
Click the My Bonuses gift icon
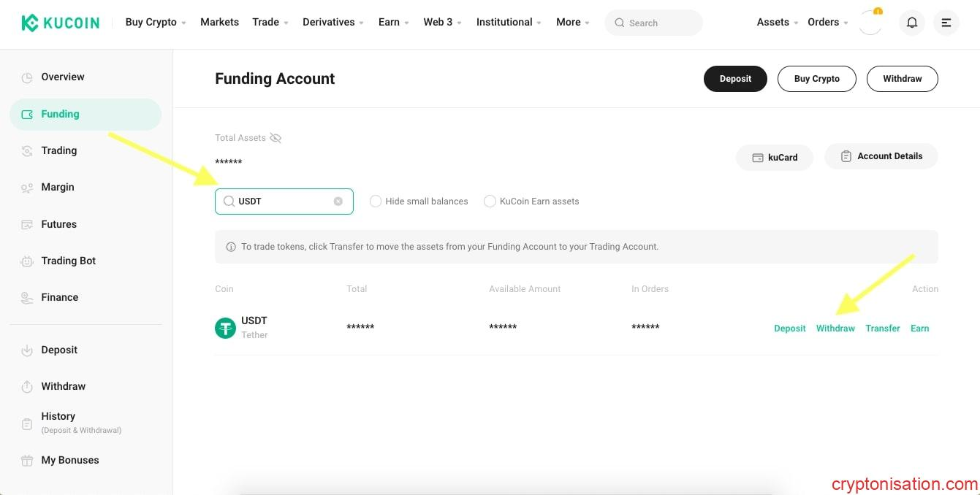click(x=27, y=461)
